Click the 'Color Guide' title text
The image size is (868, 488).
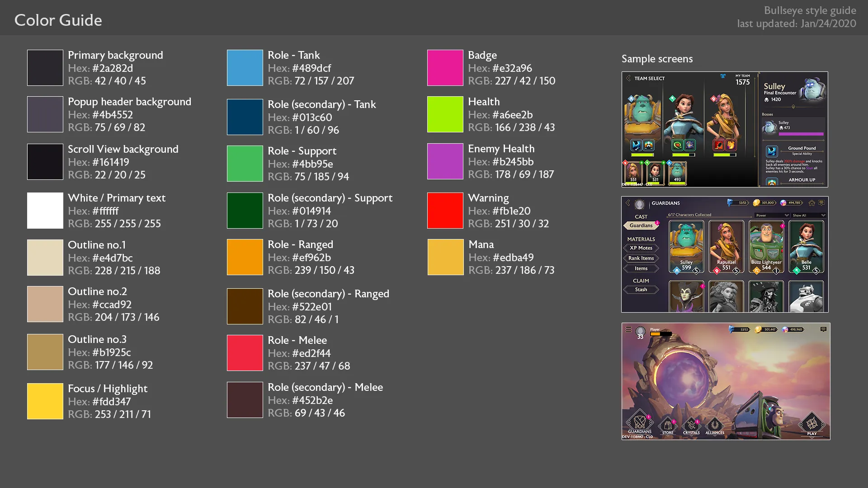tap(58, 20)
